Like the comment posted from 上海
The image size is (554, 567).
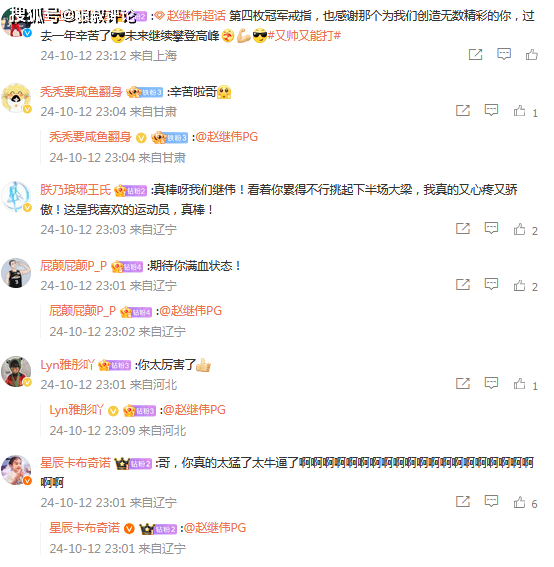(532, 55)
